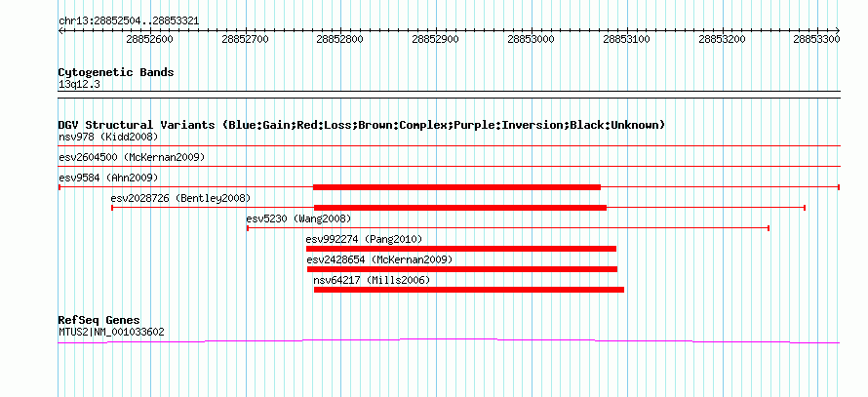Click the red bar of nsv64217
The height and width of the screenshot is (397, 868).
point(469,290)
